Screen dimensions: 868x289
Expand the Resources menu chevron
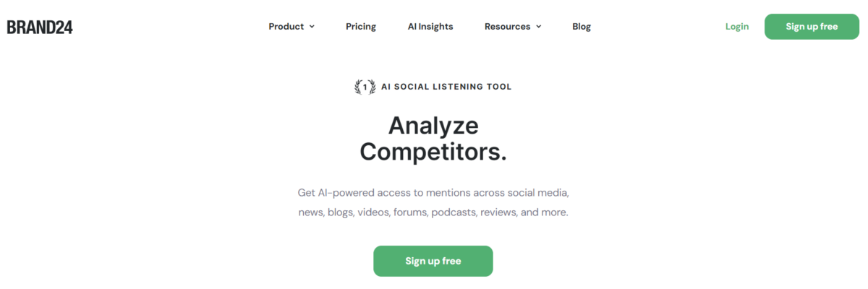click(538, 27)
